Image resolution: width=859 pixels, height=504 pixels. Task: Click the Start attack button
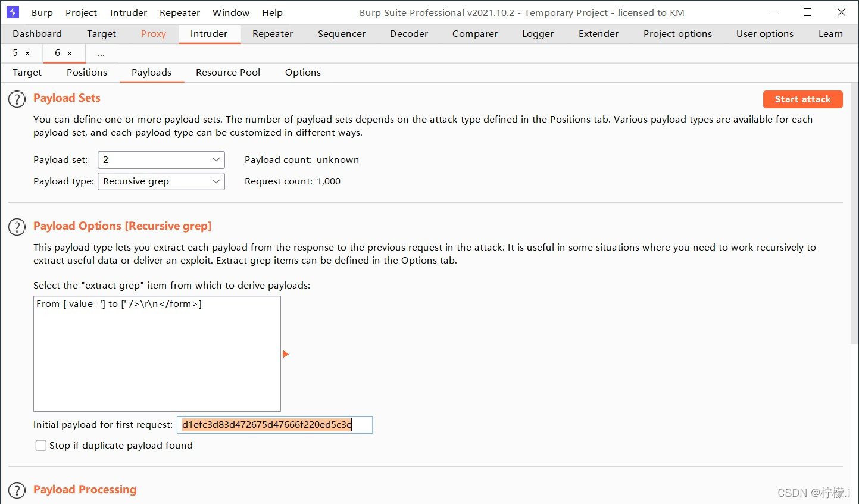[x=803, y=99]
